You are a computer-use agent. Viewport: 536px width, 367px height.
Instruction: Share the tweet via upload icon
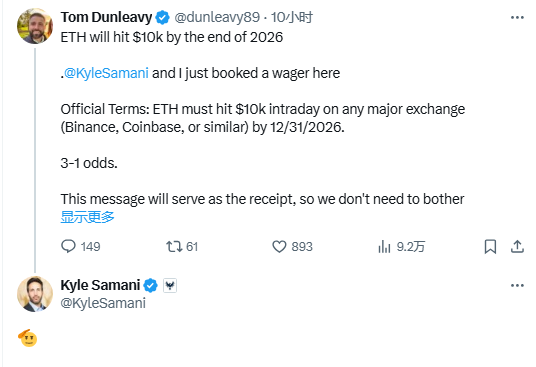pyautogui.click(x=517, y=246)
